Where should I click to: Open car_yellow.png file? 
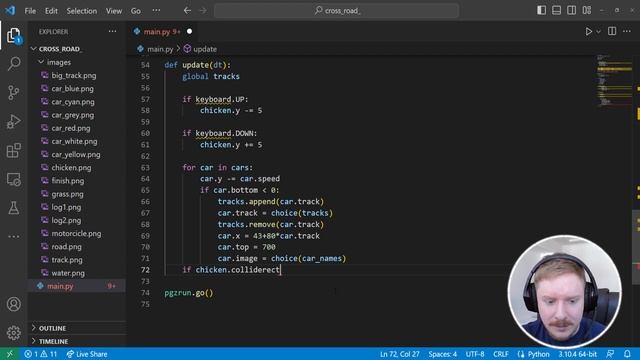pyautogui.click(x=76, y=154)
